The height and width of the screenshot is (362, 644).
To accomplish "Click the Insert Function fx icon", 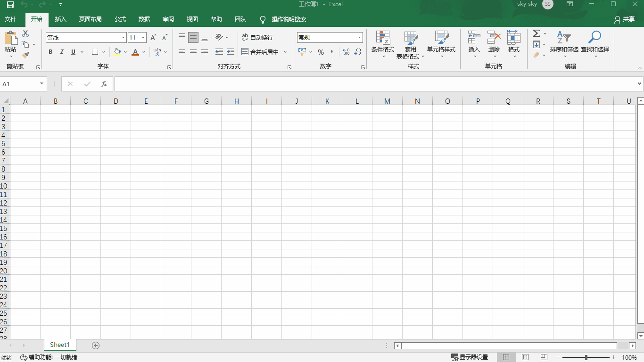I will pos(104,84).
